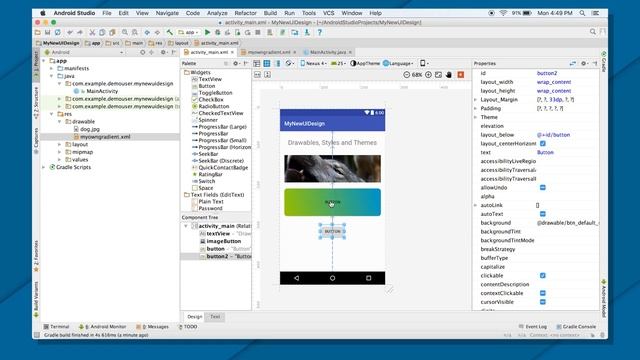Screen dimensions: 640x360
Task: Click the scroll-from-source target icon in Project panel
Action: [x=142, y=52]
